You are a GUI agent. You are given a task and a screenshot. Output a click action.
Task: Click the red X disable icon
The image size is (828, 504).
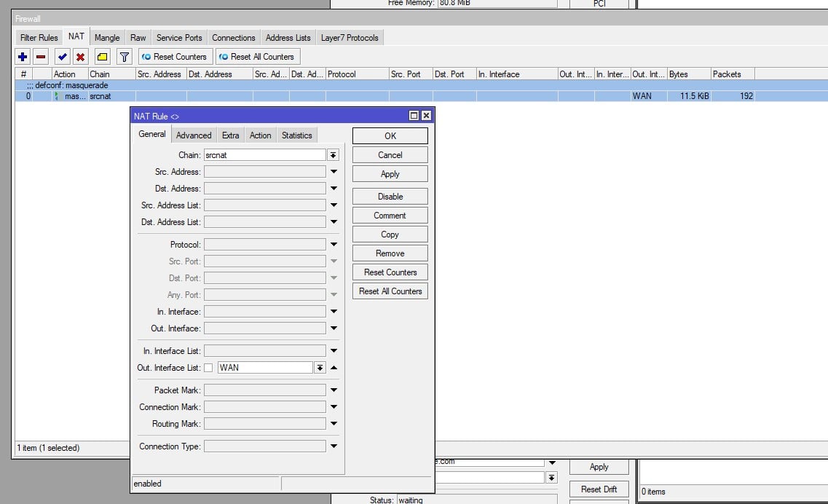click(x=80, y=57)
